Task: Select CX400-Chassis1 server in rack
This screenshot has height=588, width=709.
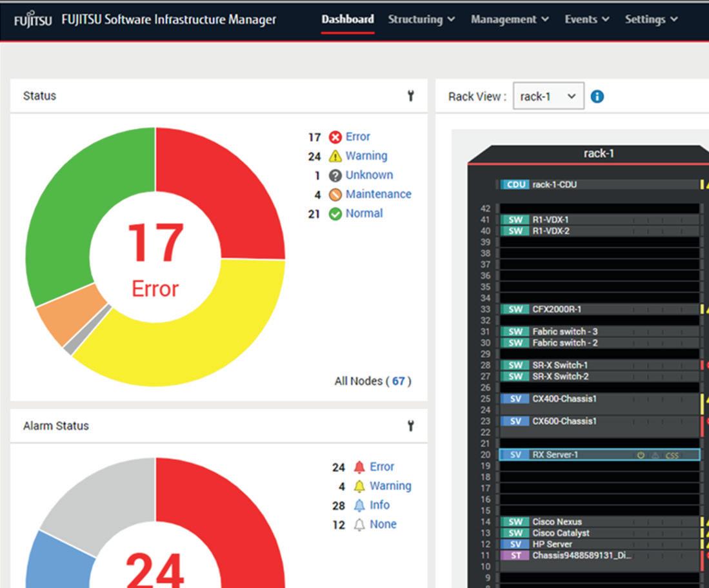Action: [x=599, y=404]
